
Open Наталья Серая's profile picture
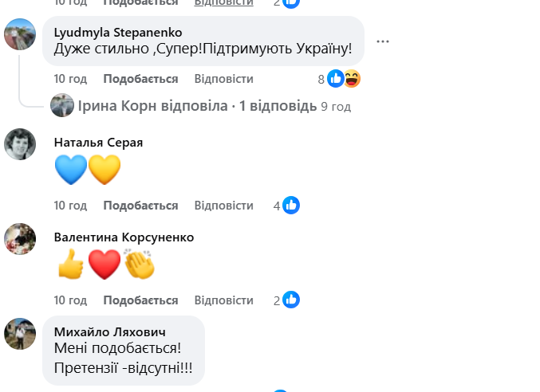[20, 144]
